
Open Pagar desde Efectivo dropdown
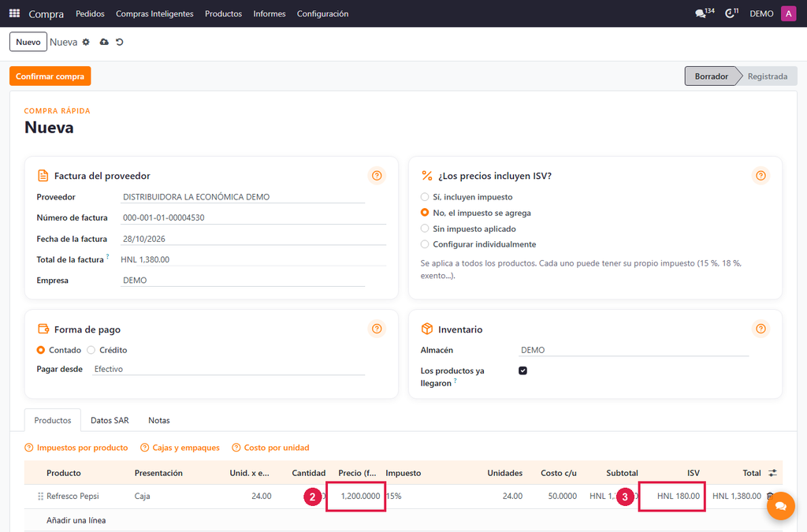tap(229, 369)
